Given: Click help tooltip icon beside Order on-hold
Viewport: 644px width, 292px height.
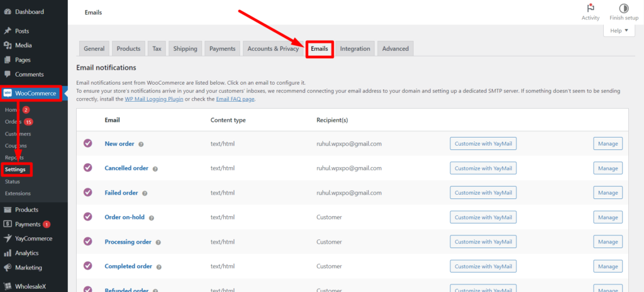Looking at the screenshot, I should (x=151, y=218).
